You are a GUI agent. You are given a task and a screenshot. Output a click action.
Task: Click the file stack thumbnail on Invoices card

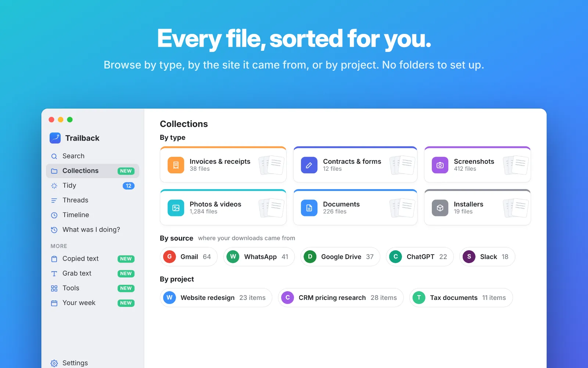[272, 165]
